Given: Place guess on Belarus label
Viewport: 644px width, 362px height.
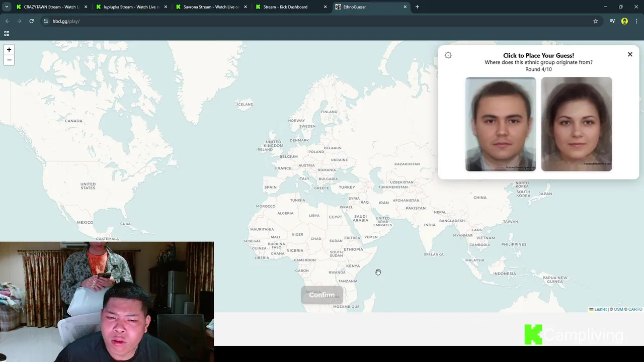Looking at the screenshot, I should 333,148.
